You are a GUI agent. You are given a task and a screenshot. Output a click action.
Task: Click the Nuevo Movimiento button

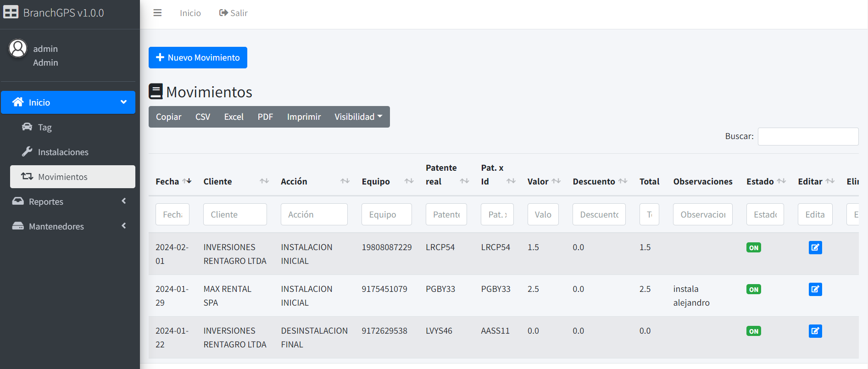tap(198, 58)
